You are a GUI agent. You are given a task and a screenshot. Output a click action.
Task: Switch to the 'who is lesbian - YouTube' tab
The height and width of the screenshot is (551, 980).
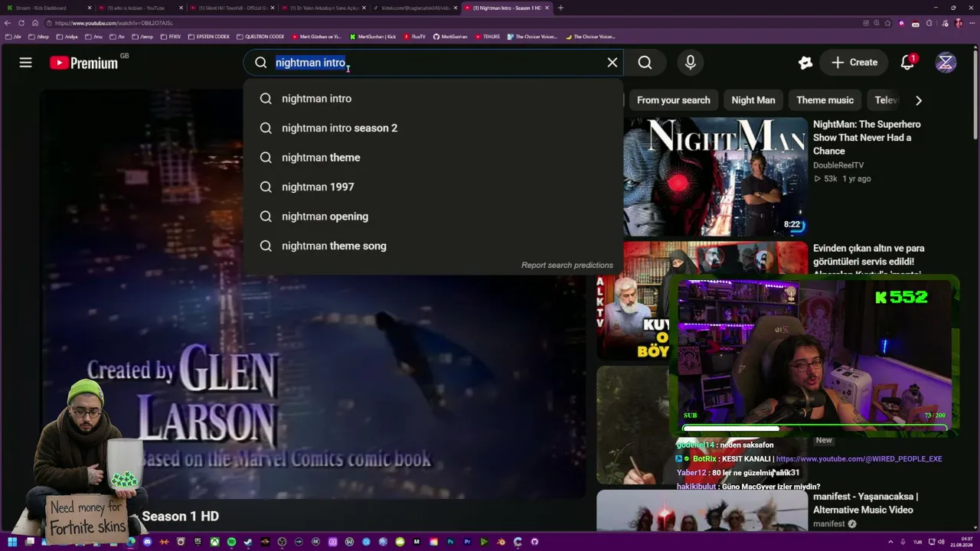tap(141, 8)
